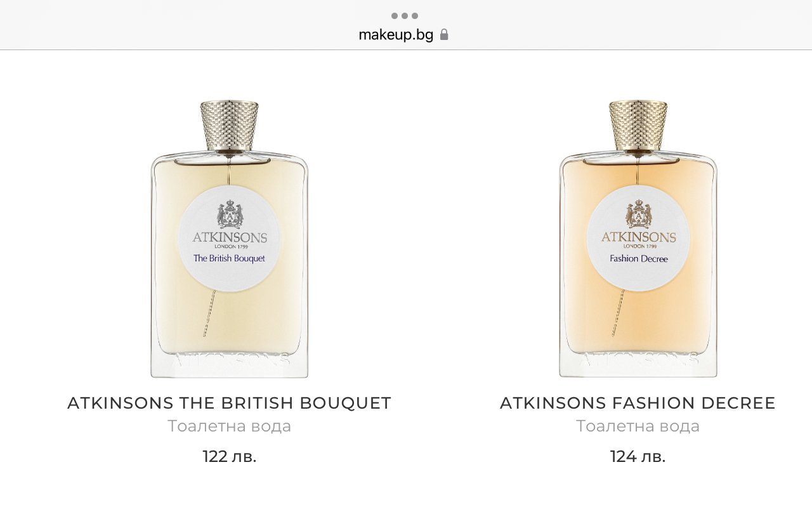The width and height of the screenshot is (812, 514).
Task: Click the Atkinsons crest on the British Bouquet label
Action: (230, 214)
